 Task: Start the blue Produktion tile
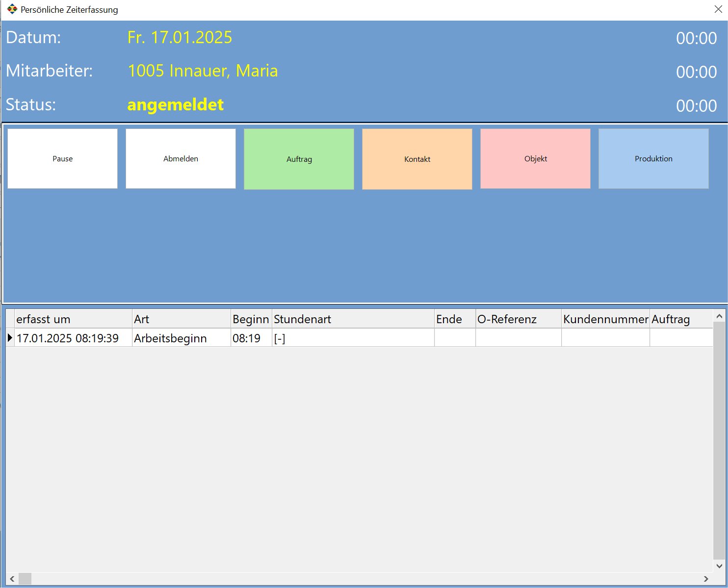point(653,159)
